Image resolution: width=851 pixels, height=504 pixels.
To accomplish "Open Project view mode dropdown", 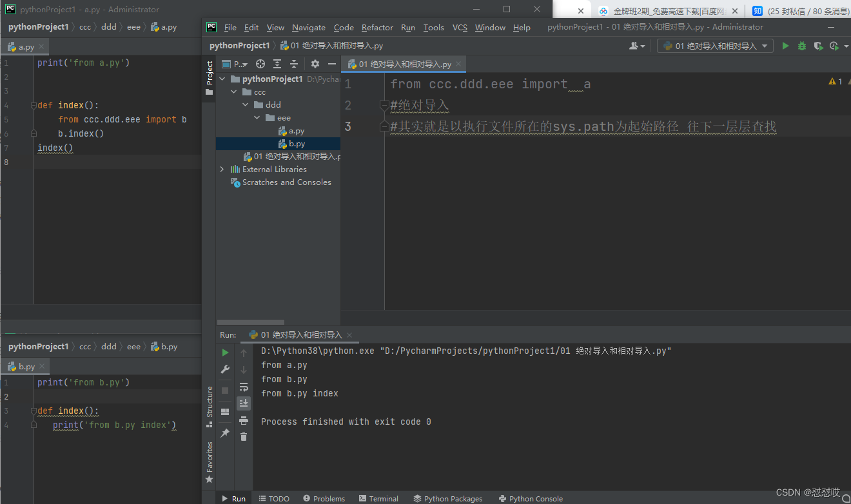I will [x=235, y=64].
